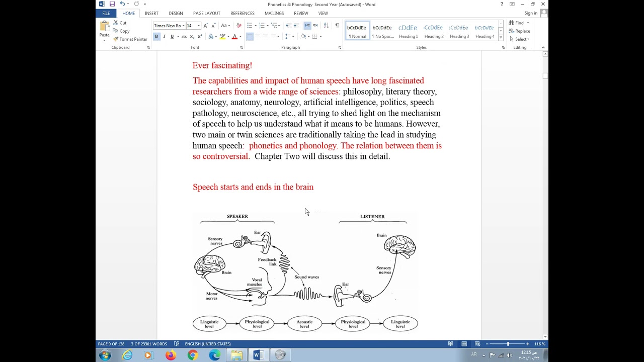Toggle Show/Hide paragraph marks
Screen dimensions: 644x362
pyautogui.click(x=337, y=26)
